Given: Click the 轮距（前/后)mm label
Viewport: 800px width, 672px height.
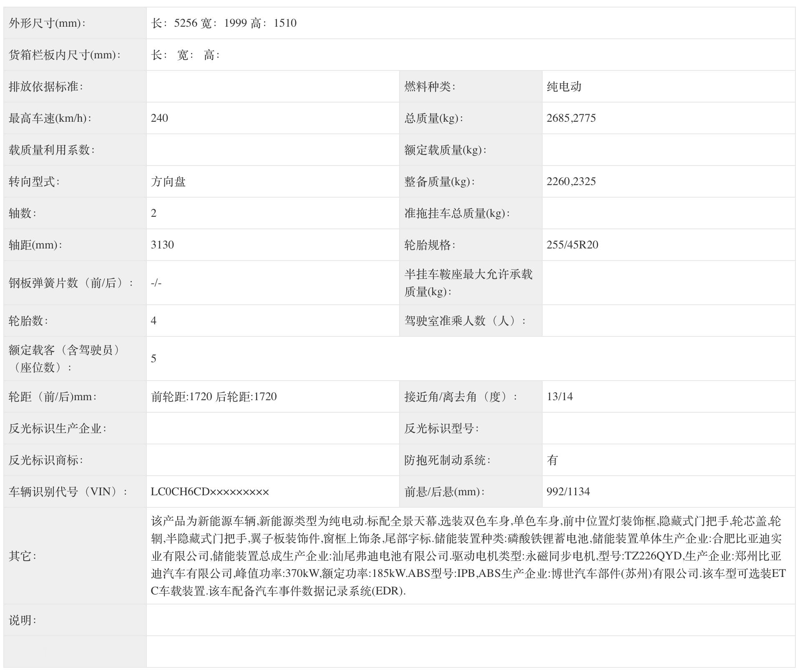Looking at the screenshot, I should click(53, 396).
